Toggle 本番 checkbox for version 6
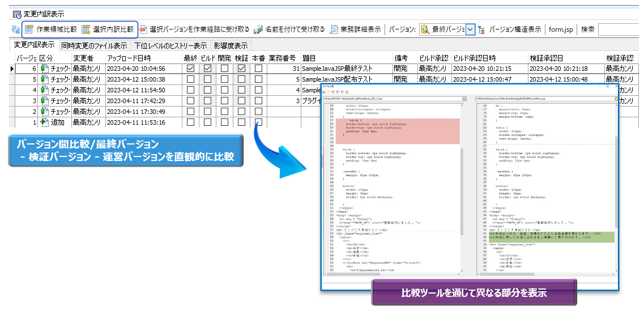 258,69
